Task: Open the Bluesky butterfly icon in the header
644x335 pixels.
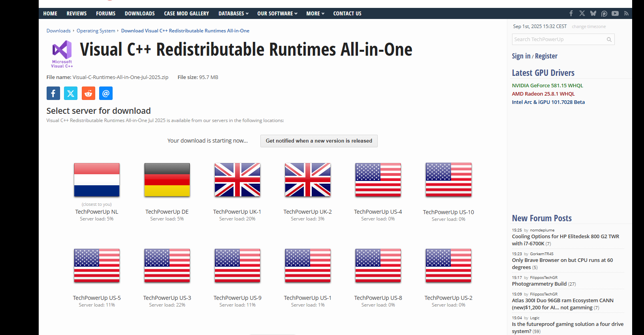Action: click(593, 13)
